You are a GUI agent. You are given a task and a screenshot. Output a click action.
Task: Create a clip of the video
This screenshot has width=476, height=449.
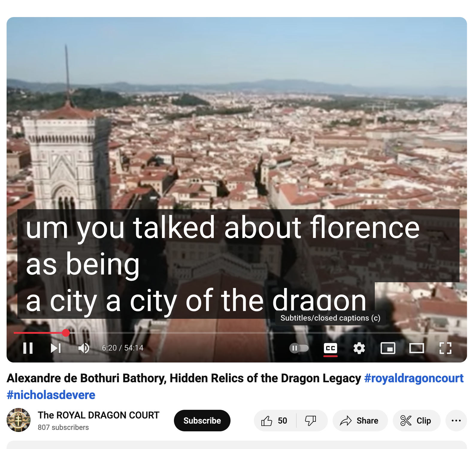click(x=416, y=421)
